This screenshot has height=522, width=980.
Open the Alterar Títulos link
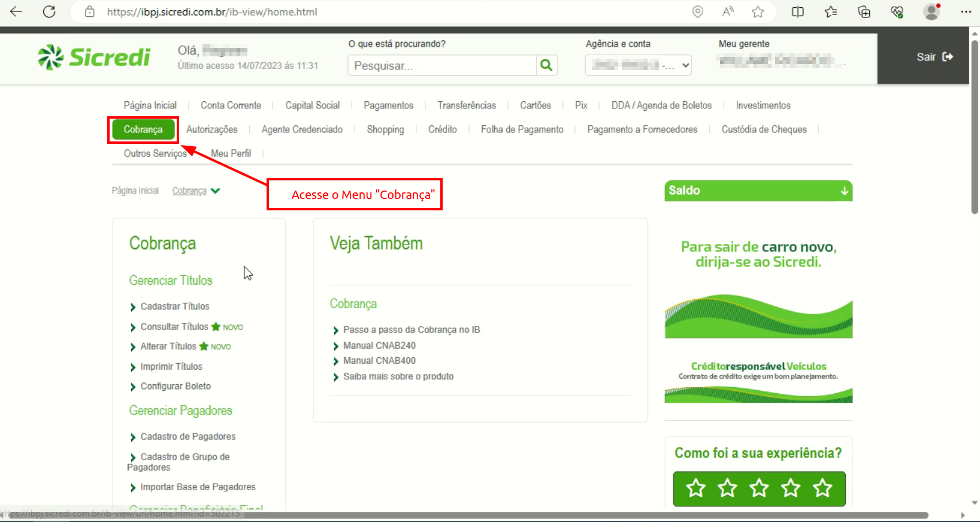click(x=168, y=346)
